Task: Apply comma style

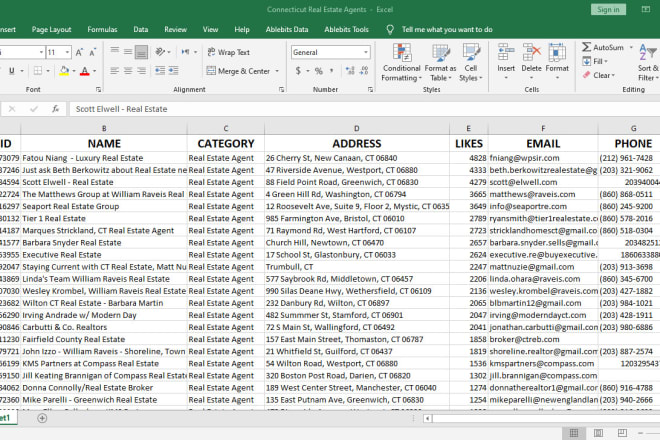Action: click(x=332, y=71)
